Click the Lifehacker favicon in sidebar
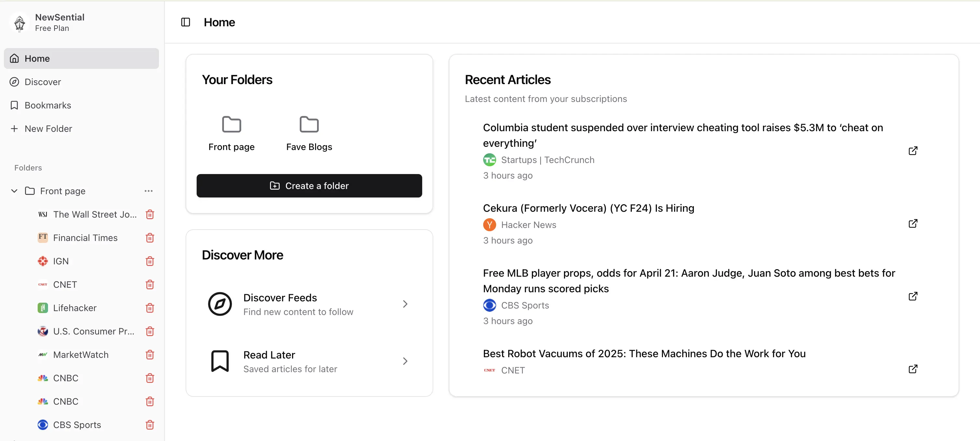Image resolution: width=980 pixels, height=441 pixels. click(43, 308)
